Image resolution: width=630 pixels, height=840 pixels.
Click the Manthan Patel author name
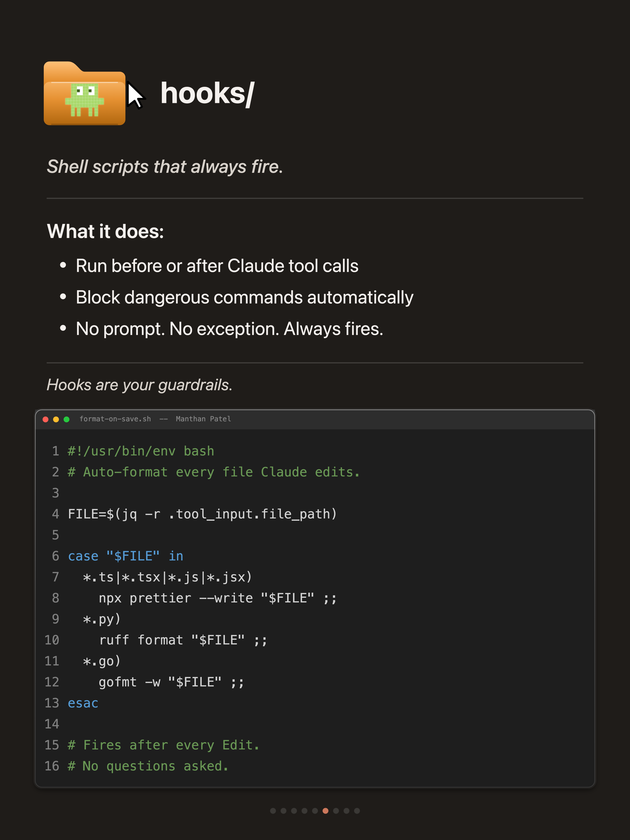(203, 419)
